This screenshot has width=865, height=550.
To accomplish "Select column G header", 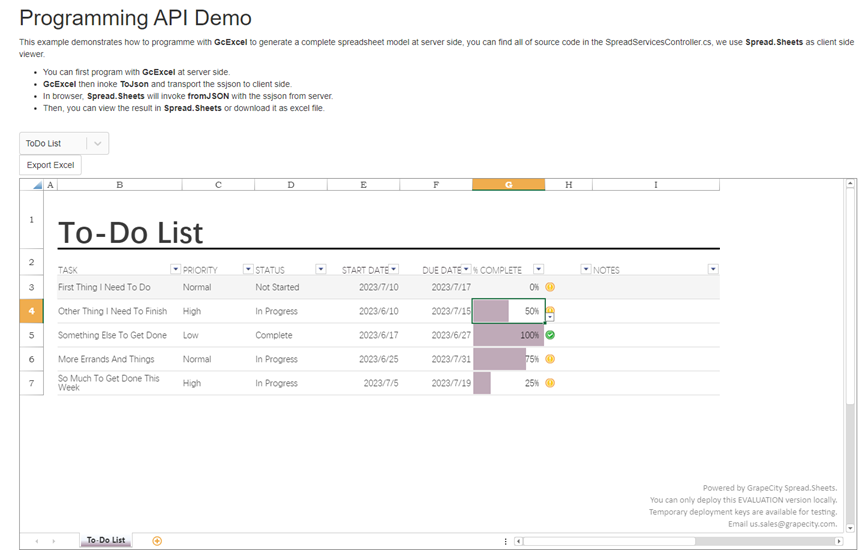I will point(509,185).
